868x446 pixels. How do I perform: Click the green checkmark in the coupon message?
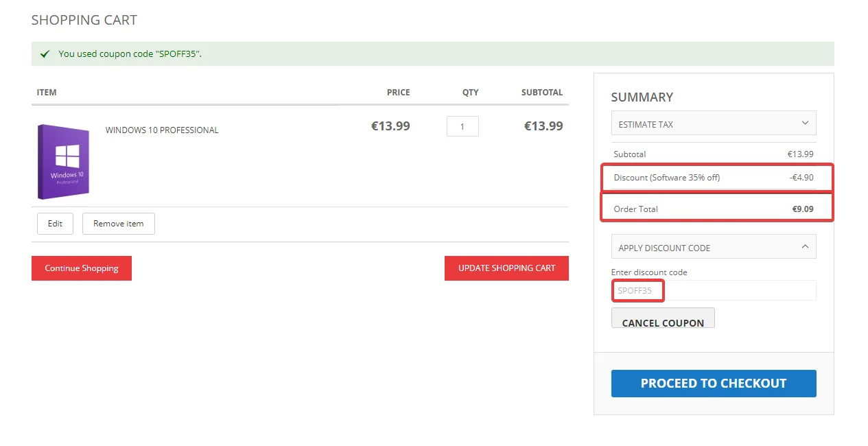(45, 54)
